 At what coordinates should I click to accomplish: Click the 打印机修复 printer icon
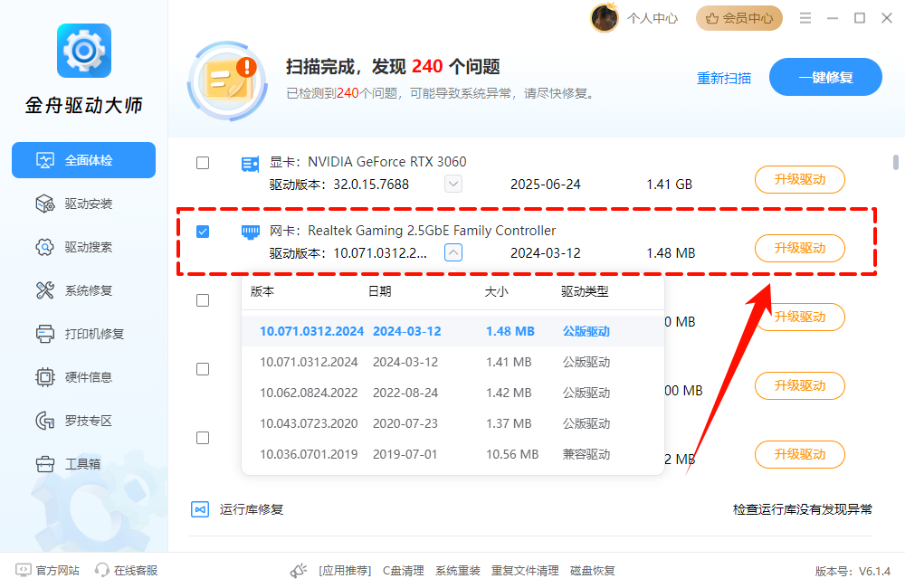point(45,334)
